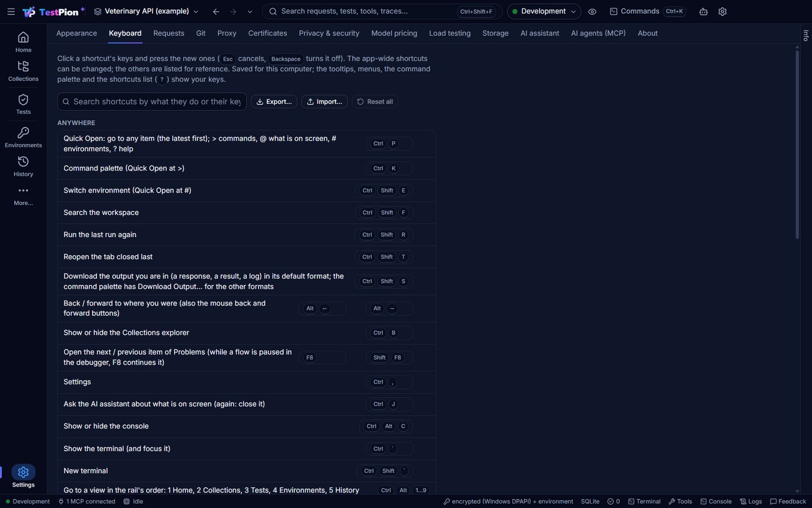Open the Development environment dropdown
Viewport: 812px width, 508px height.
544,11
